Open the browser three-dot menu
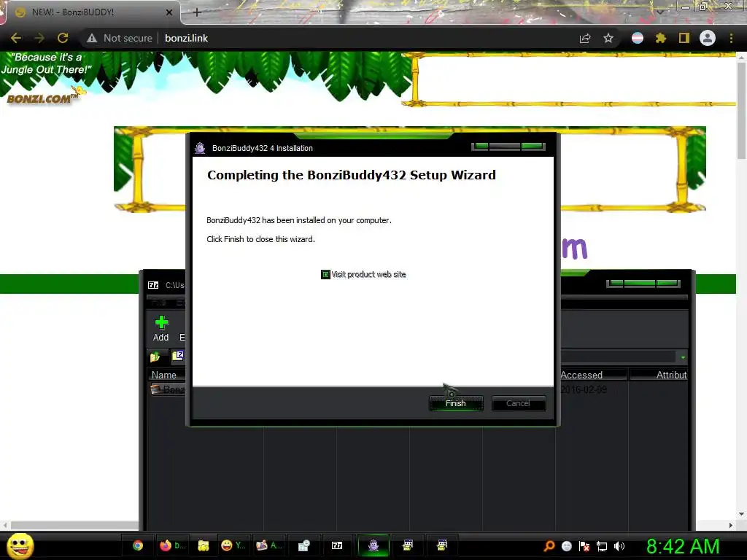Screen dimensions: 747x560 (731, 38)
